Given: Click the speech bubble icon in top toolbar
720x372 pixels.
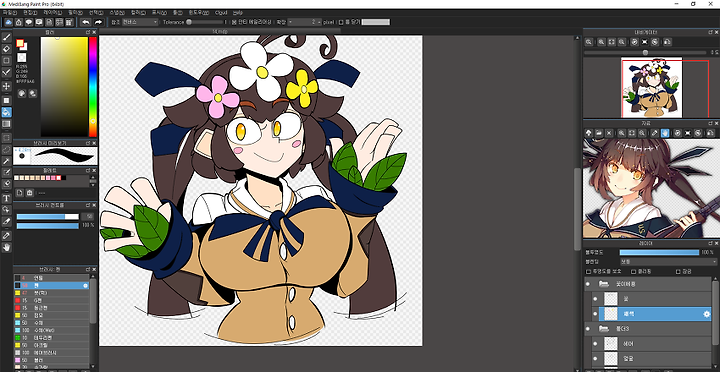Looking at the screenshot, I should point(29,22).
